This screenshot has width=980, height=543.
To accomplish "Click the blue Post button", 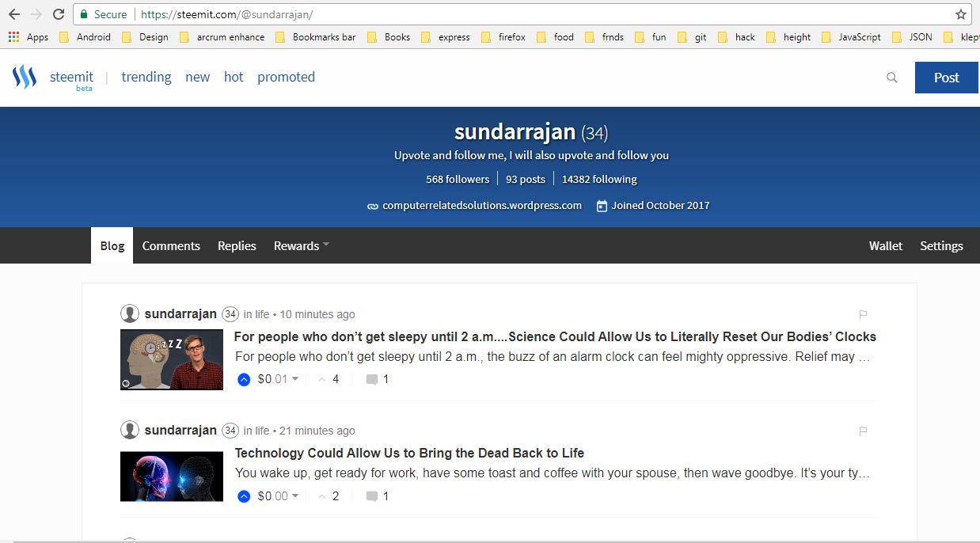I will coord(947,78).
